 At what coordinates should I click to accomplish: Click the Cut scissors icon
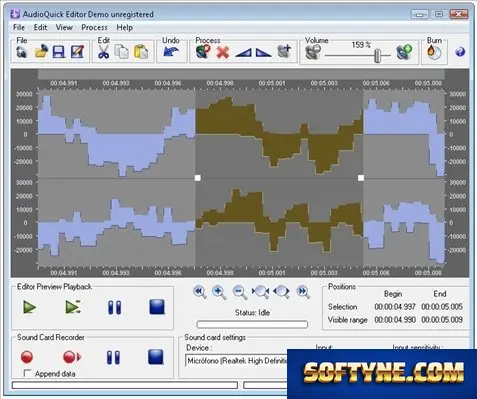pyautogui.click(x=104, y=52)
